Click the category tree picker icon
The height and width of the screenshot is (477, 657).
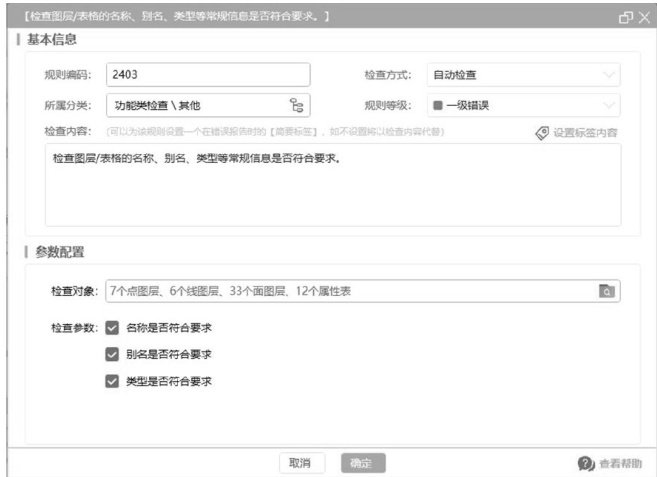click(297, 105)
